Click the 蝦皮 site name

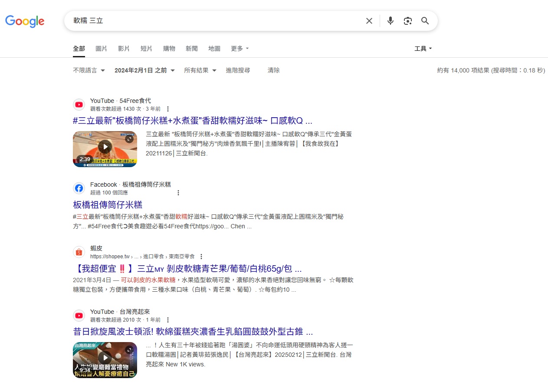(96, 248)
